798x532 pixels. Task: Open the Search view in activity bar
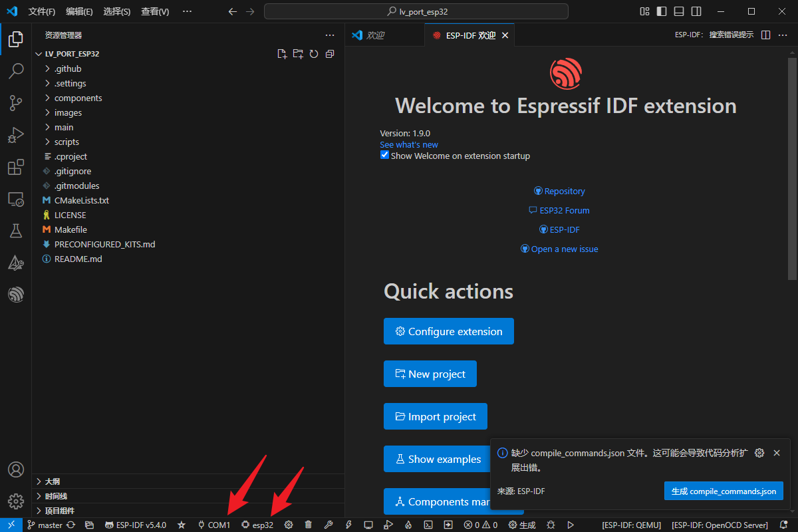[x=15, y=70]
